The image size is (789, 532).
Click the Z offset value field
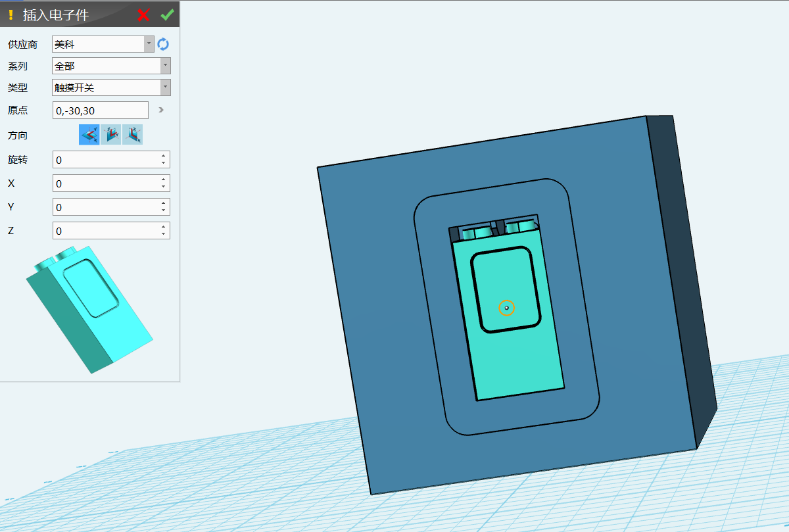pos(105,231)
